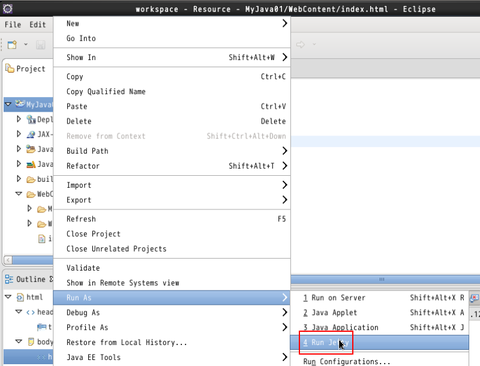Open the Build Path submenu
Screen dimensions: 480x366
[x=172, y=151]
